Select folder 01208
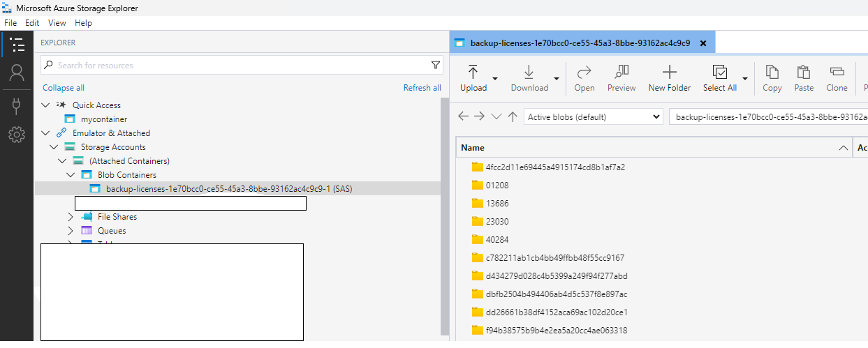Image resolution: width=868 pixels, height=348 pixels. click(x=497, y=185)
